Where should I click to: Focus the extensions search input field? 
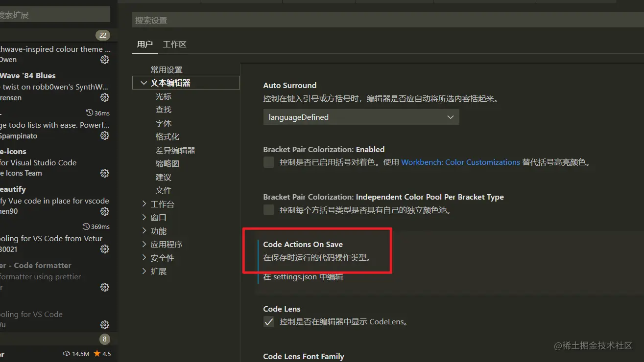pyautogui.click(x=55, y=15)
